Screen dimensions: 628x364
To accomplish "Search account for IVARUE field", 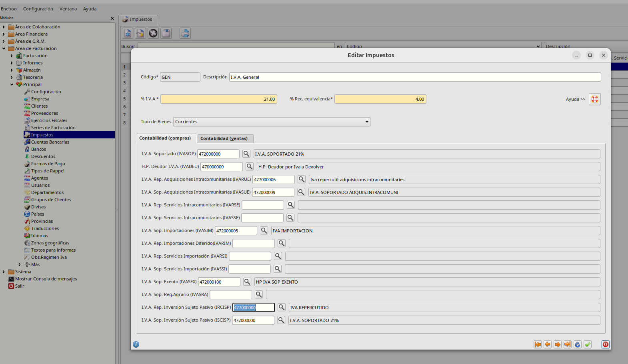I will (x=302, y=179).
